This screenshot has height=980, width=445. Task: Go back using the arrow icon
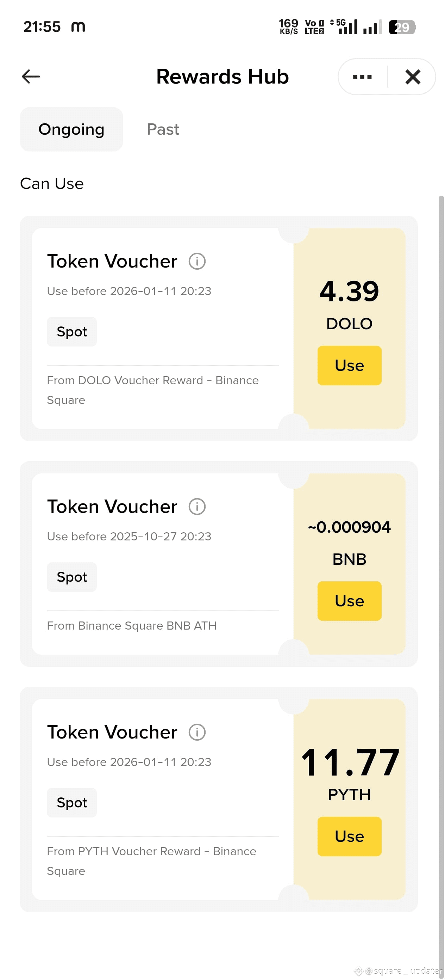31,76
